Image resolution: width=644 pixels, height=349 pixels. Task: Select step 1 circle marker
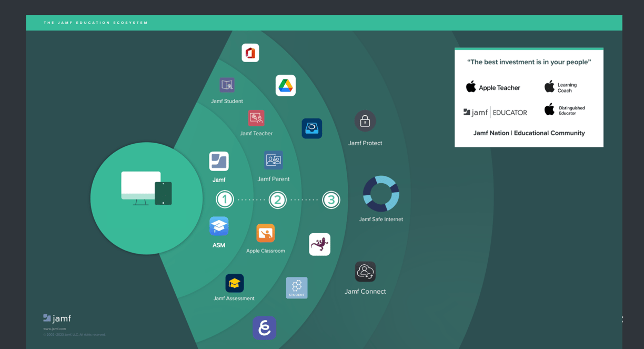click(225, 200)
